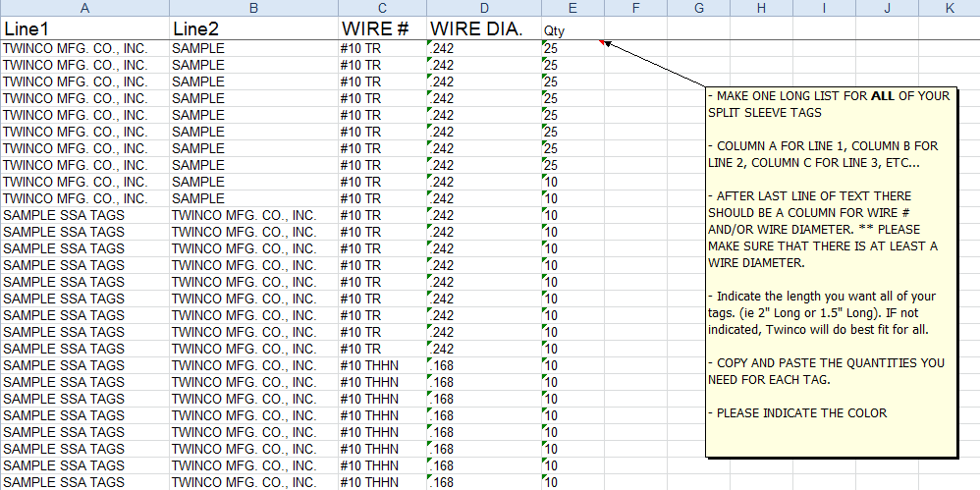
Task: Select column F header
Action: coord(635,8)
